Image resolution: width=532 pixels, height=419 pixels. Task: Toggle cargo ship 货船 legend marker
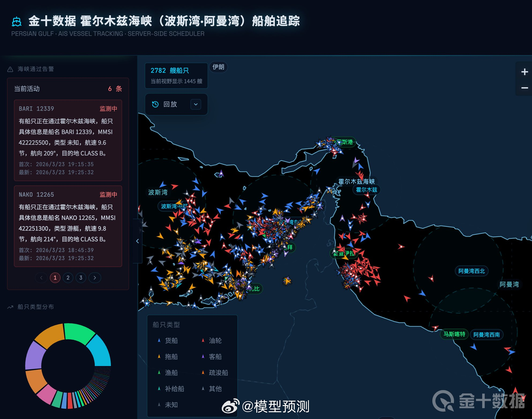tap(159, 340)
